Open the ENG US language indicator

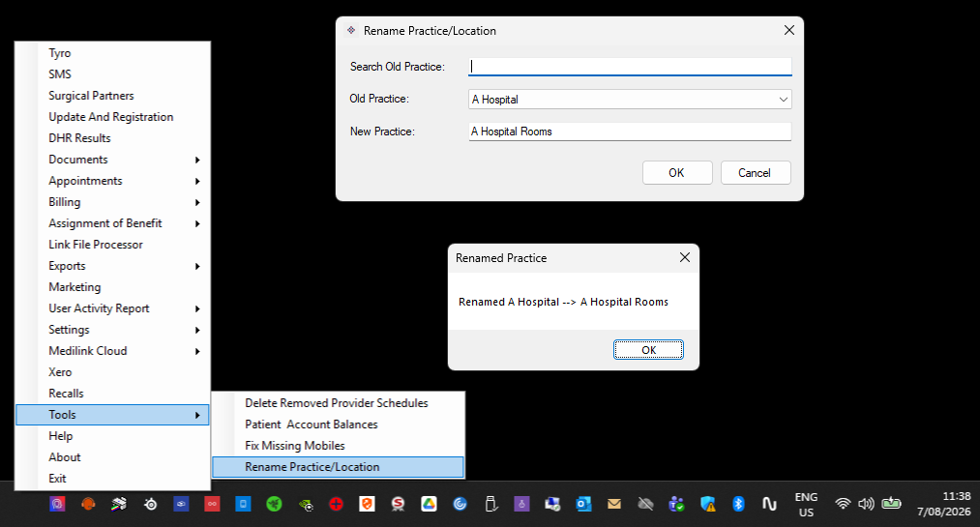pos(806,504)
